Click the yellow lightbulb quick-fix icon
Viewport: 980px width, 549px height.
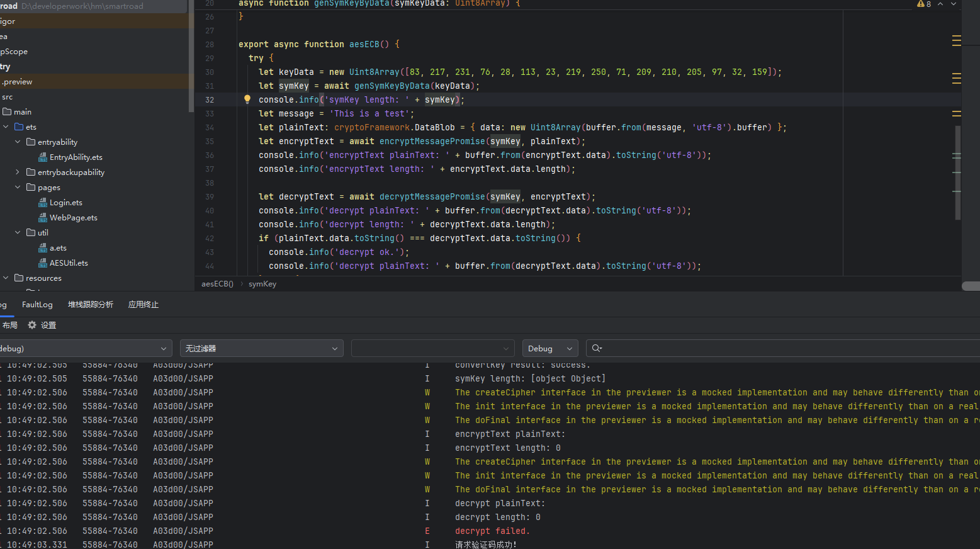[247, 99]
